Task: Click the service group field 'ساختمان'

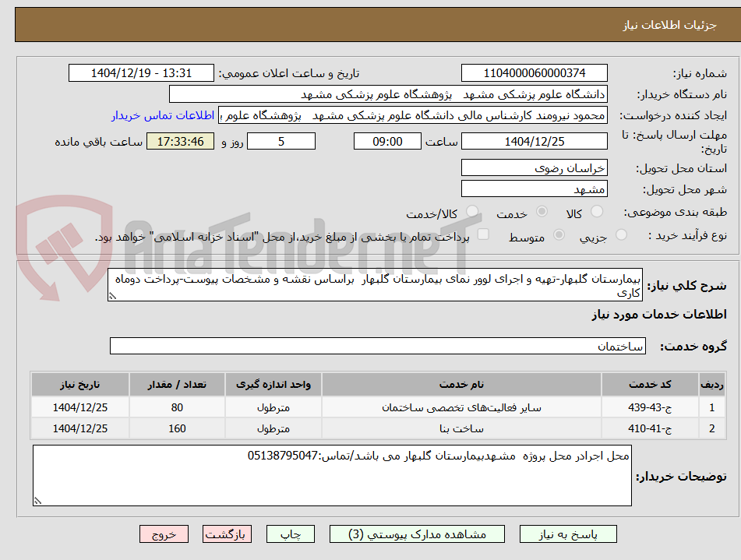Action: [378, 346]
